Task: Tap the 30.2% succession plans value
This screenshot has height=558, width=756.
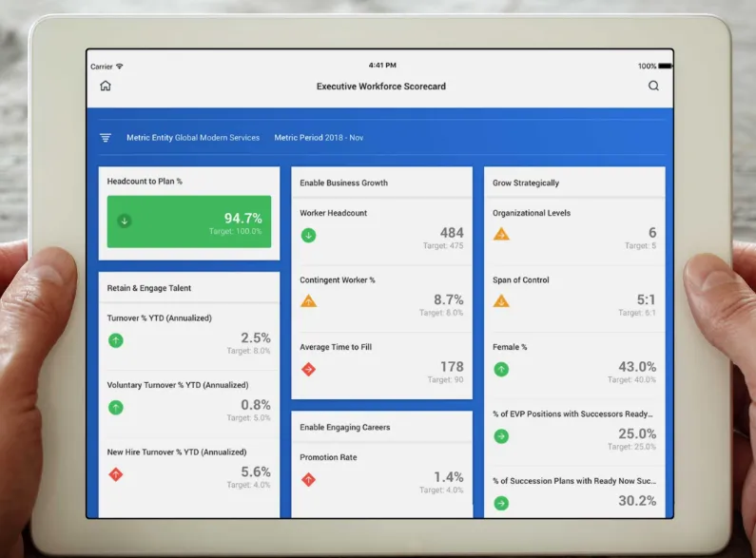Action: pos(637,501)
